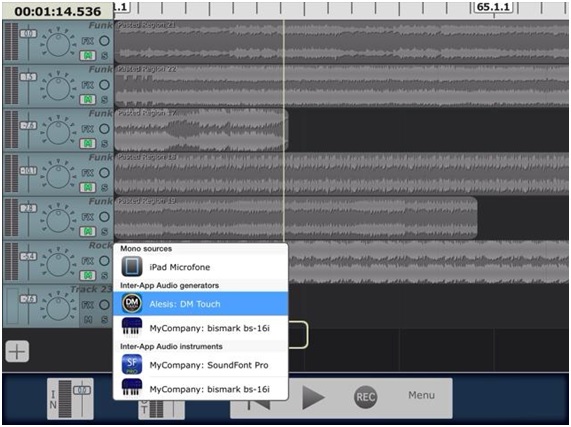Select the Pasted Region 22 audio clip
This screenshot has width=571, height=427.
342,86
